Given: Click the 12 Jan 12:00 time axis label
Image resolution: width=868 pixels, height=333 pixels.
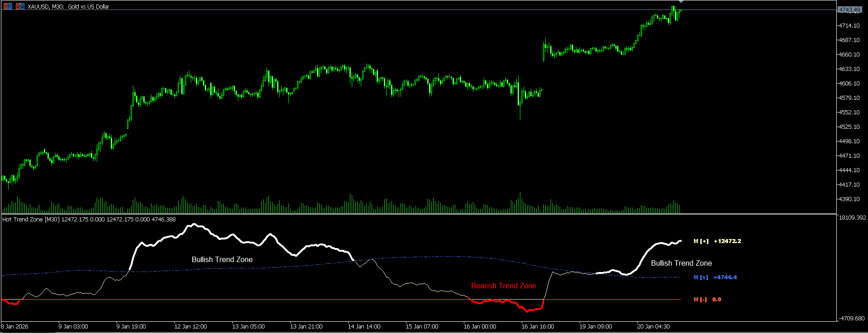Looking at the screenshot, I should 190,327.
